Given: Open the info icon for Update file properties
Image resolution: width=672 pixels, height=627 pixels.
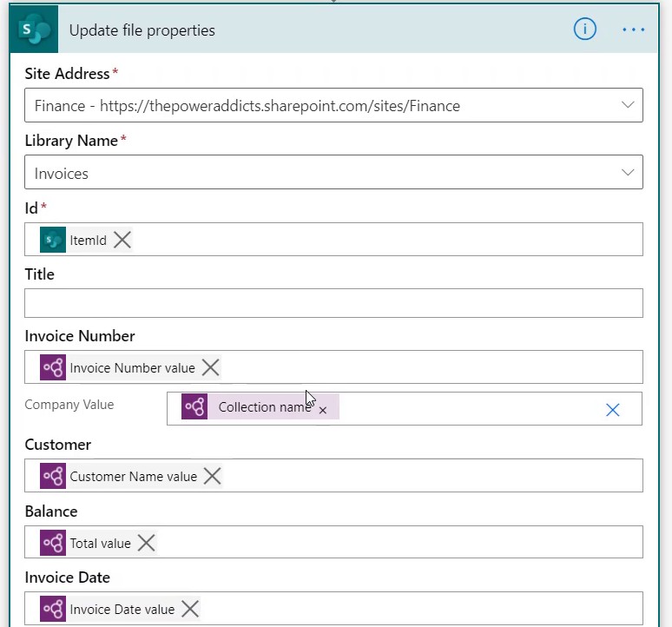Looking at the screenshot, I should 584,30.
